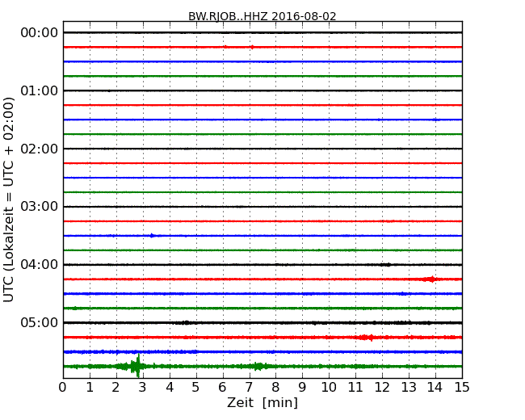Click the 01:00 time label
Screen dimensions: 525x420
[x=40, y=90]
